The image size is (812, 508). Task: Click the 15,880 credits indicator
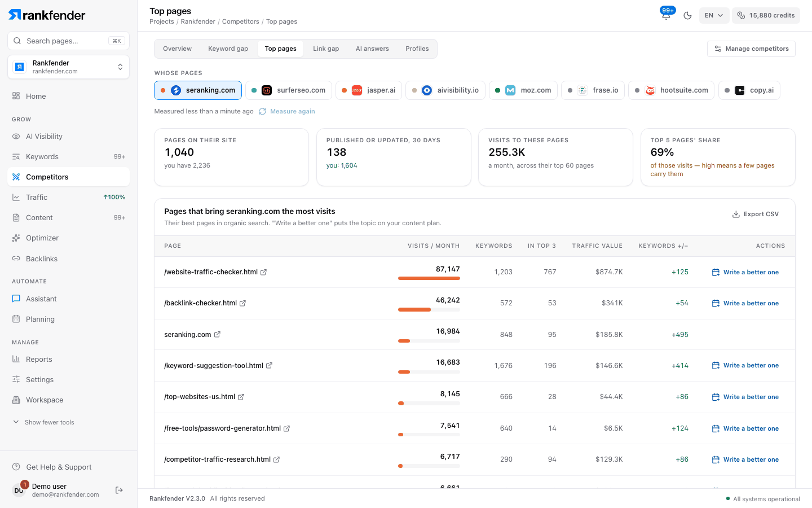point(766,15)
